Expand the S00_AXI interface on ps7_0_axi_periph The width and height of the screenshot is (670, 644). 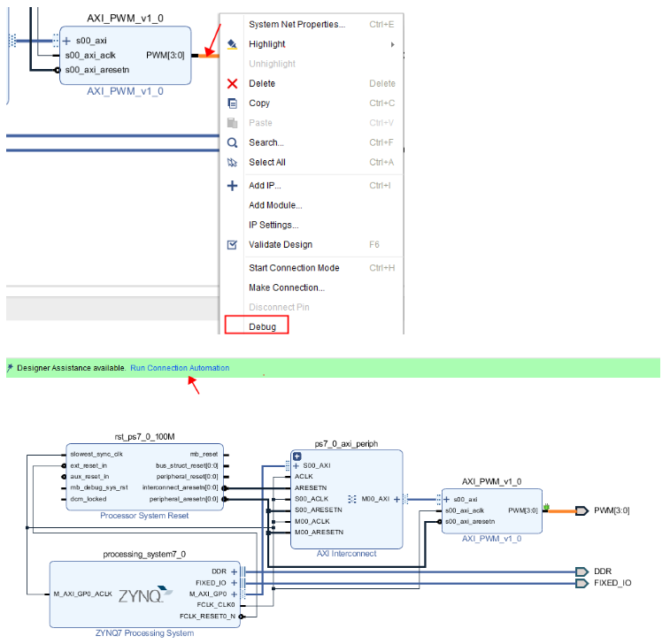296,465
